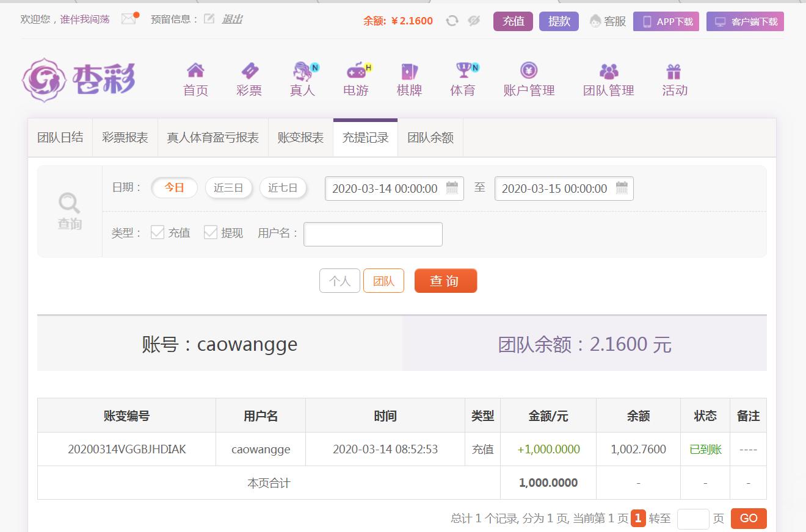
Task: Click the 用户名 username input field
Action: 373,234
